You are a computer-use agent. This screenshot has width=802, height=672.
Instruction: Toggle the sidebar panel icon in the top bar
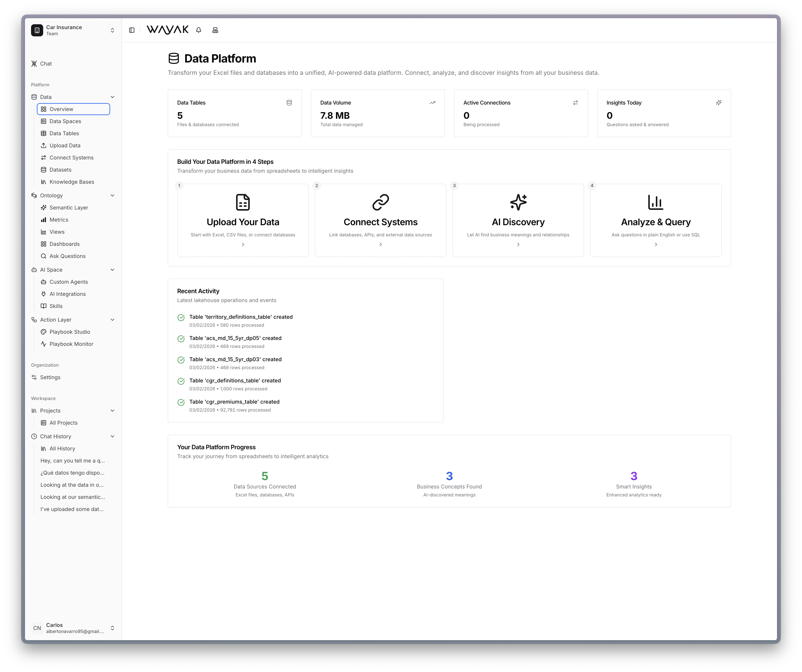pyautogui.click(x=132, y=30)
